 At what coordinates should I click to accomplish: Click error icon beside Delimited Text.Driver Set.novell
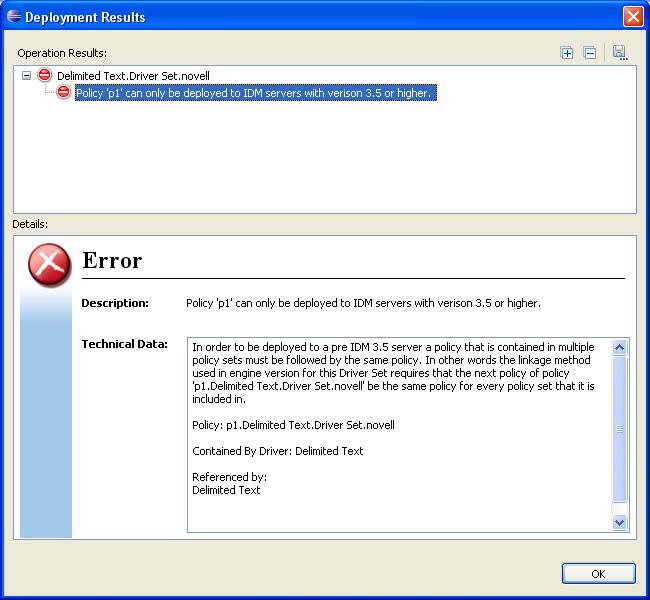click(44, 75)
